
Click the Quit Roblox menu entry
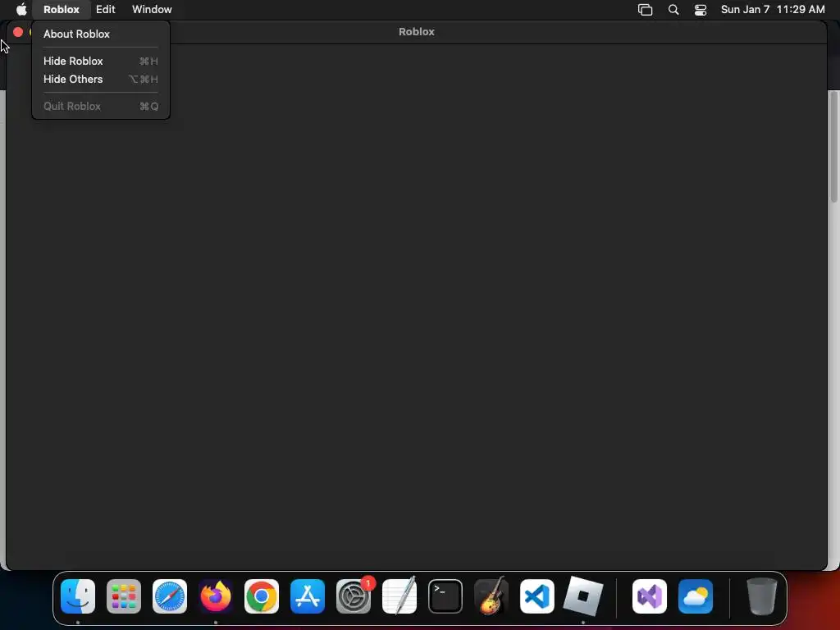click(x=101, y=106)
